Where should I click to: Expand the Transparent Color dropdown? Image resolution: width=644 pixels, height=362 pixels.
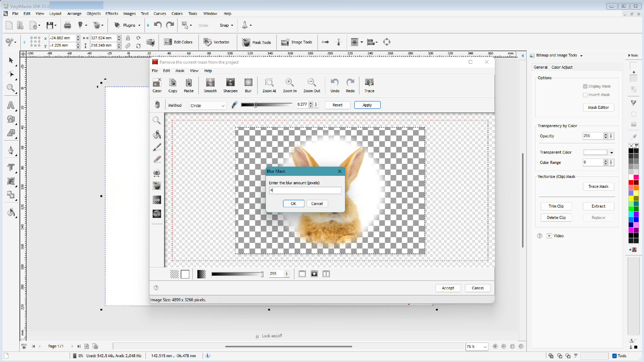tap(611, 153)
